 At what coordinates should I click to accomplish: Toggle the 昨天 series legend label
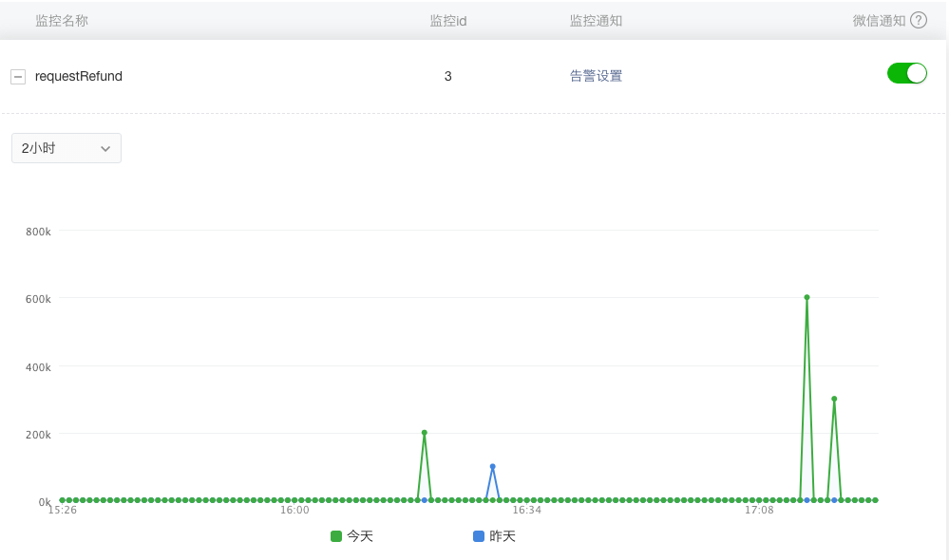click(x=502, y=536)
